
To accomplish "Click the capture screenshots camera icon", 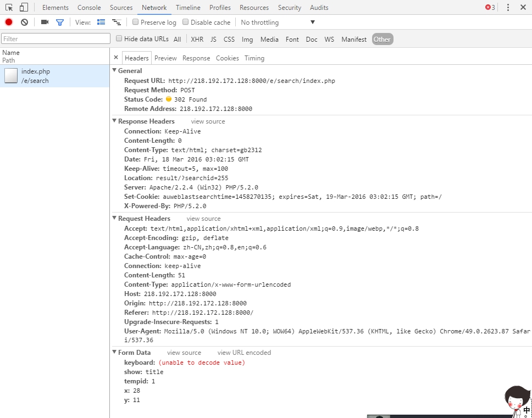I will pos(45,22).
